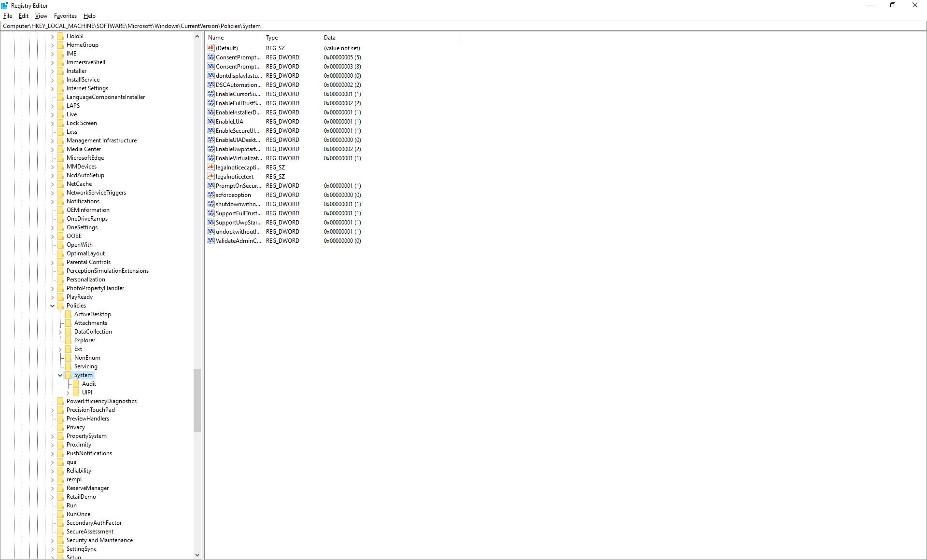Click the Audit folder icon in the tree
This screenshot has width=927, height=560.
(76, 384)
